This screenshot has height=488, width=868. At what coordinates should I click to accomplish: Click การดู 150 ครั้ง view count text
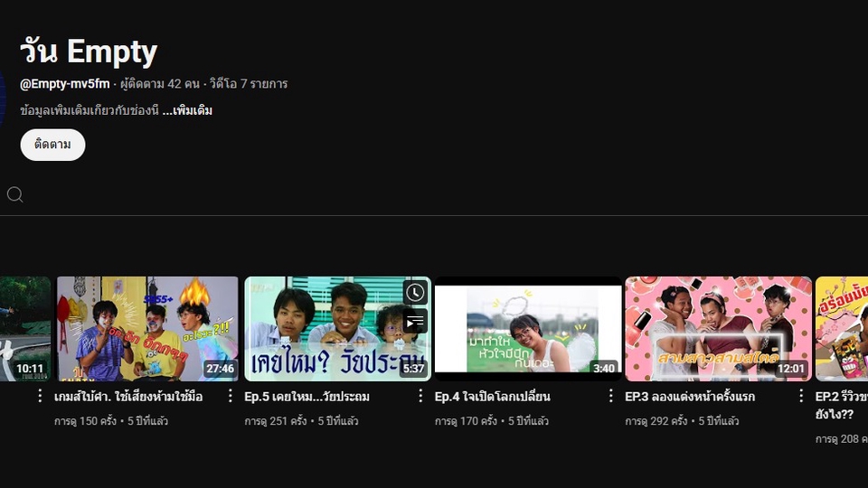coord(85,421)
